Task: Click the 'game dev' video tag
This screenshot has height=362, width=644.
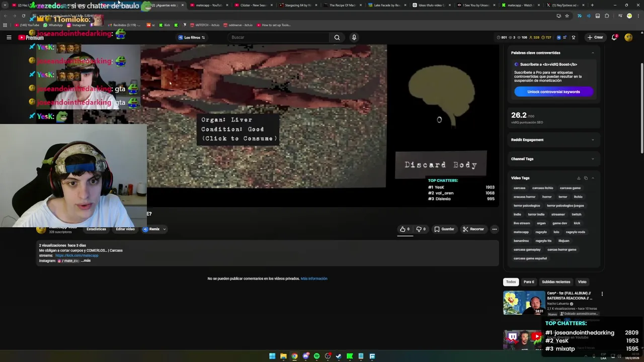Action: pos(559,223)
